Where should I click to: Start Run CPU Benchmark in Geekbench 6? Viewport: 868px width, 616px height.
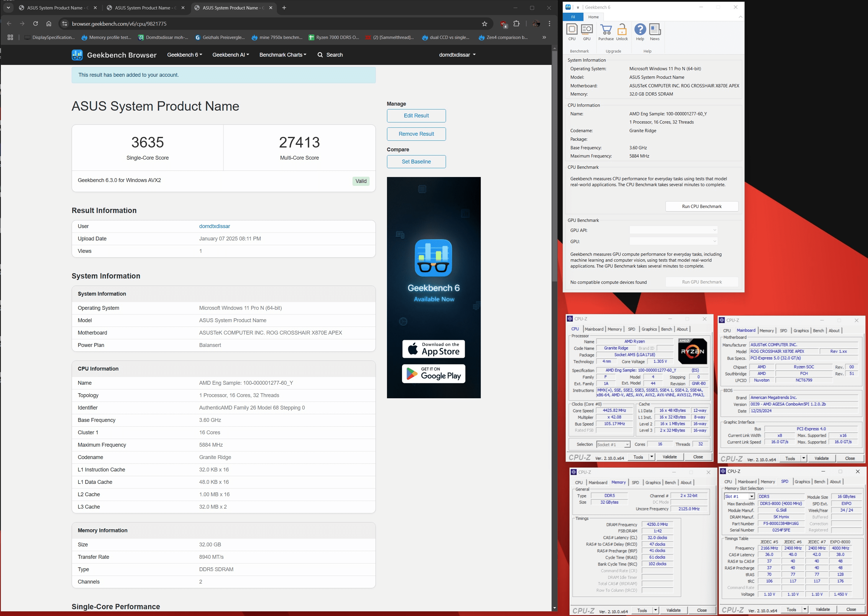coord(702,206)
